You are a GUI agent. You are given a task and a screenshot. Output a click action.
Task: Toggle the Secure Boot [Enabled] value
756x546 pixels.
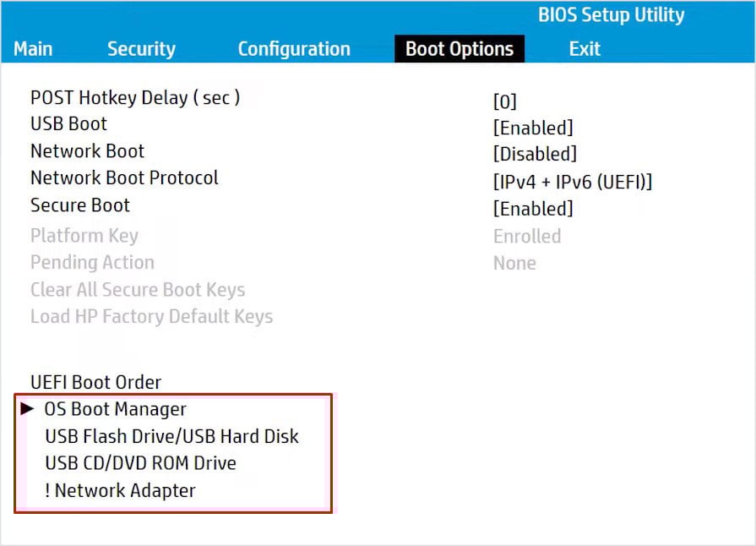533,209
